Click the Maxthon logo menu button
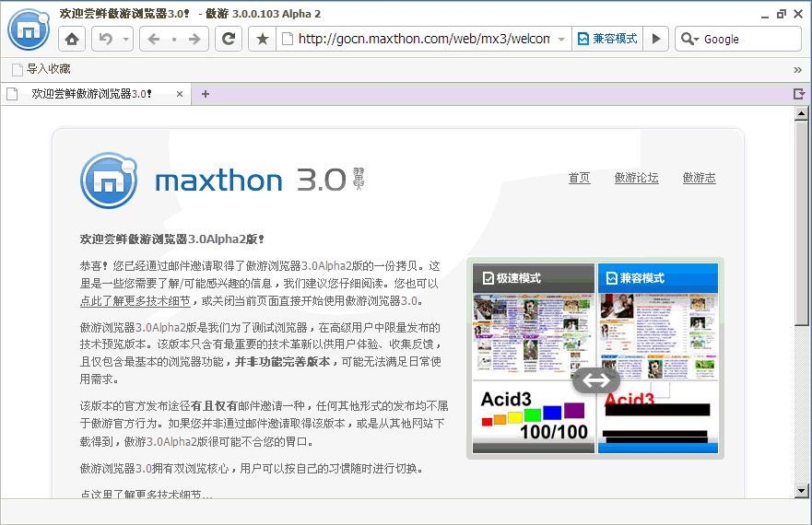This screenshot has width=812, height=525. click(x=29, y=29)
